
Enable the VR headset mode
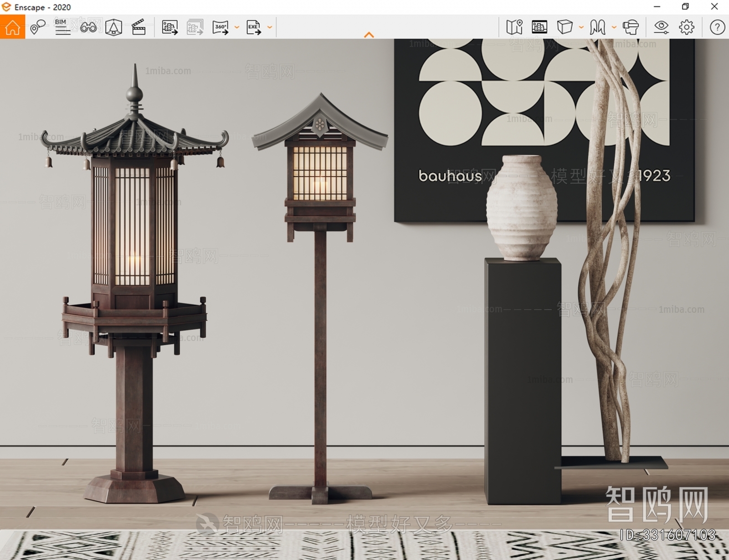click(x=631, y=27)
